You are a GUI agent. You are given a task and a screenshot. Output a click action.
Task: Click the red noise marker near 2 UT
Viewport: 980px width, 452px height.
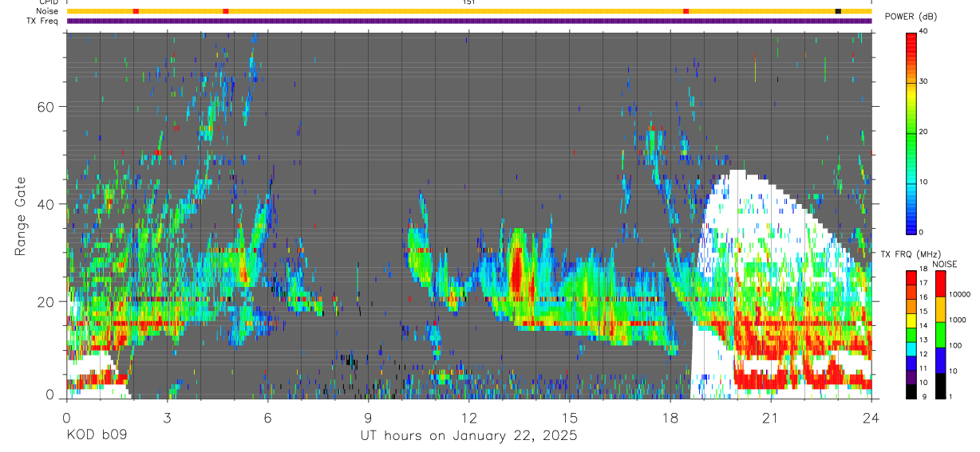(x=136, y=11)
